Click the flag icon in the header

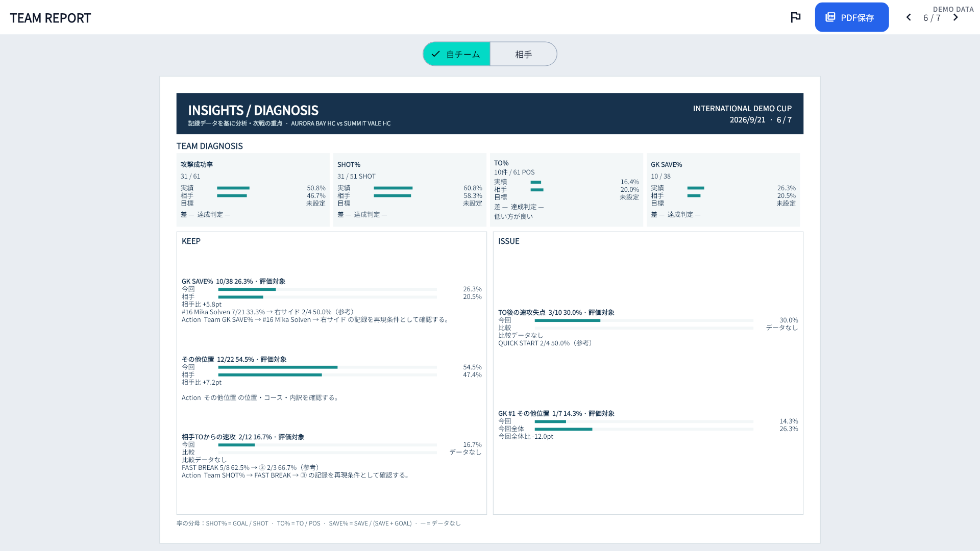point(795,17)
